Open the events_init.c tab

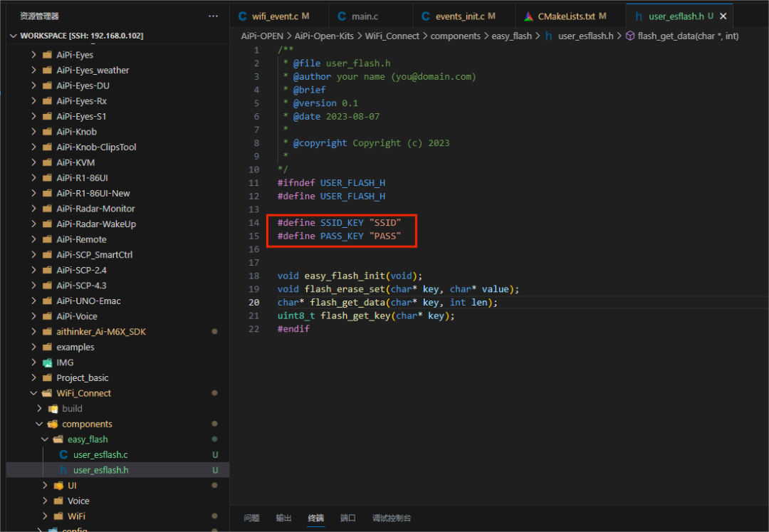point(459,16)
